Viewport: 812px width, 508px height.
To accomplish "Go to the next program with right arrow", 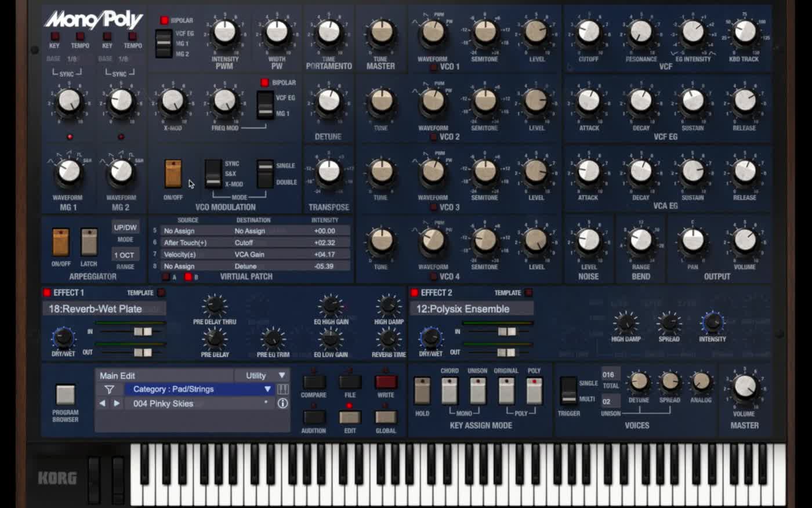I will tap(117, 404).
